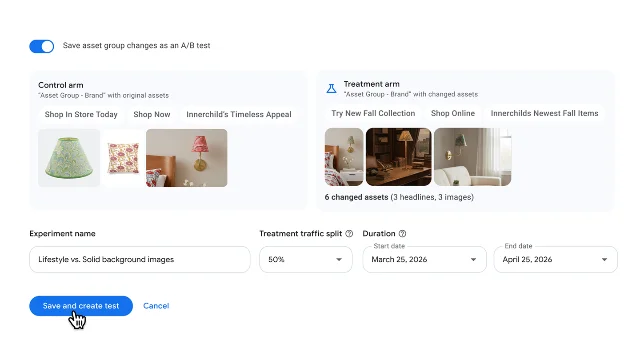
Task: Open the green lampshade control image
Action: pos(69,158)
